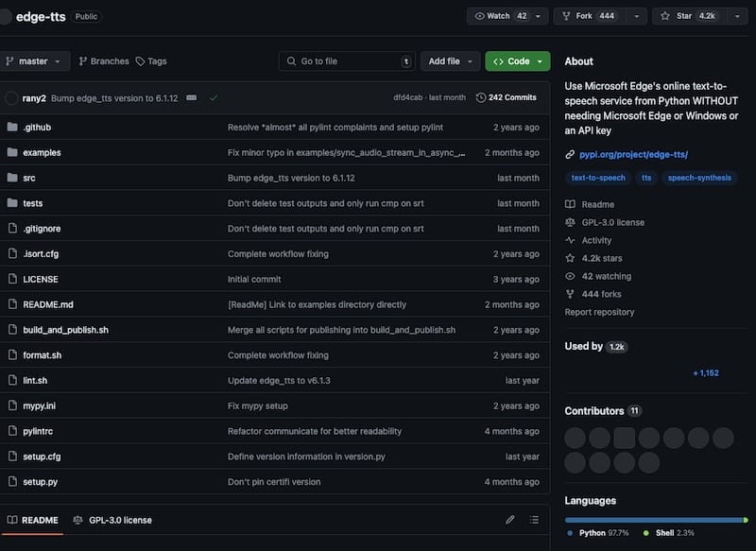Screen dimensions: 756x551
Task: Click the setup.py file icon
Action: (x=12, y=482)
